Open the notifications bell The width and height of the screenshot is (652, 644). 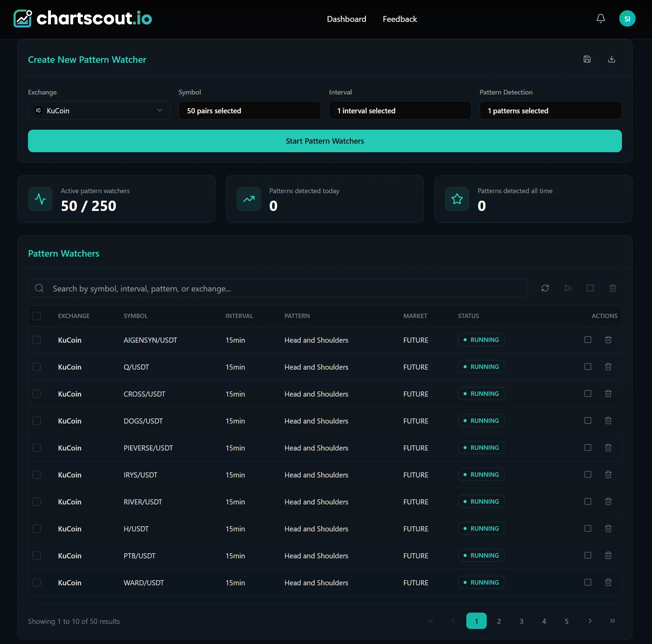pos(600,19)
